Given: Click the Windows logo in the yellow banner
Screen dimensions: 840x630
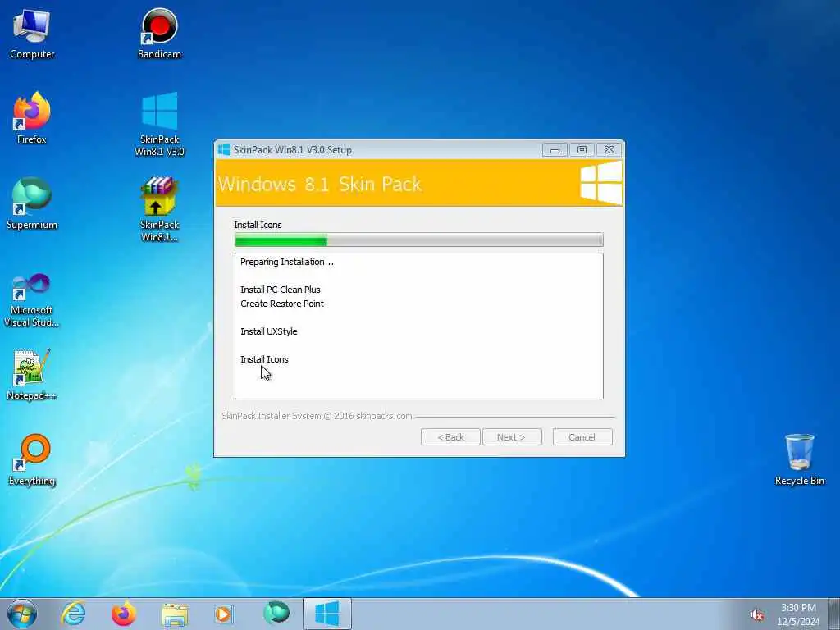Looking at the screenshot, I should (x=601, y=183).
